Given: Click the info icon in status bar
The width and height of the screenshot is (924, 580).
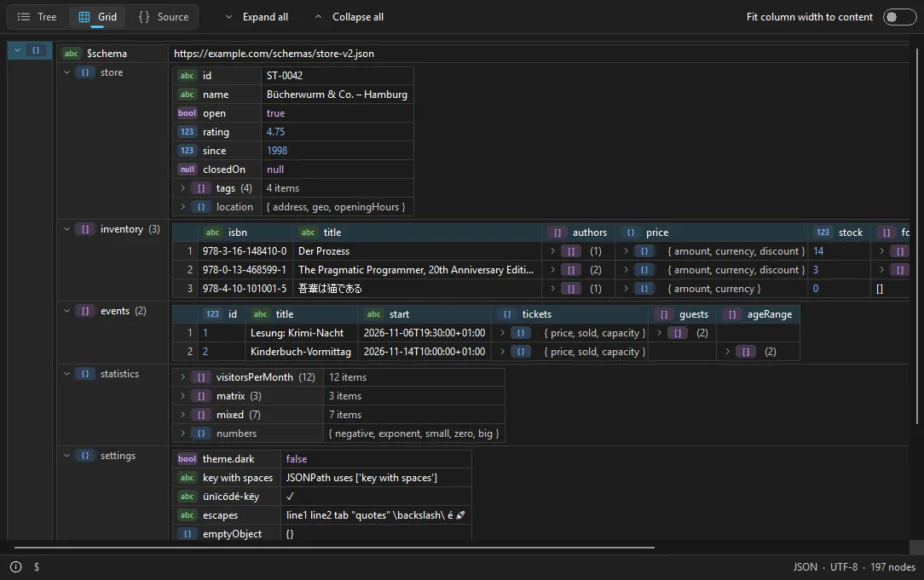Looking at the screenshot, I should pos(16,567).
